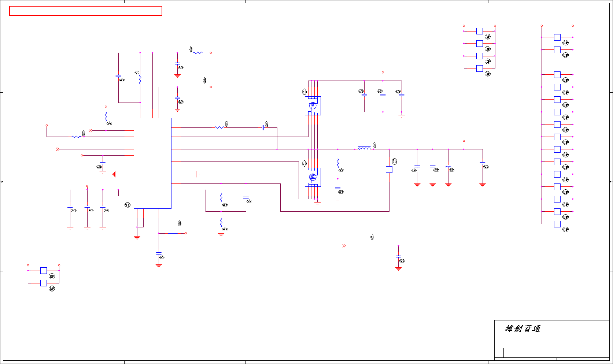Click the sideways ground symbol right of IC
Viewport: 613px width, 364px height.
[x=197, y=174]
